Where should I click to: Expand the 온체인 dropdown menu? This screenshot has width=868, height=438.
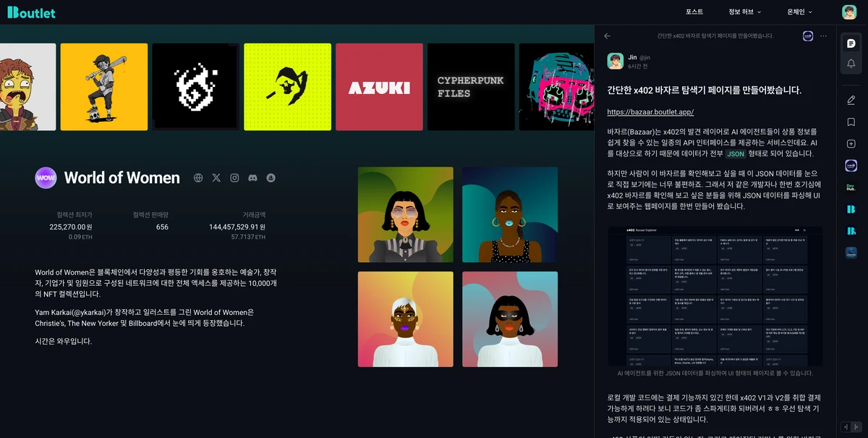(x=799, y=12)
